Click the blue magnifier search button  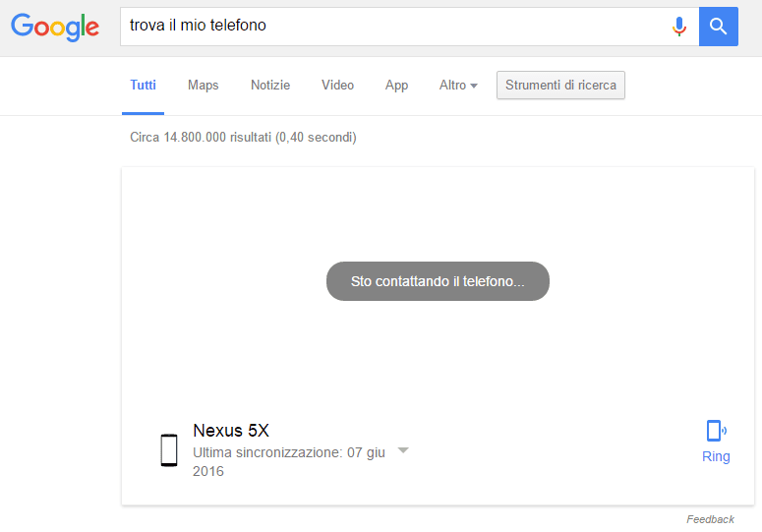click(x=719, y=27)
